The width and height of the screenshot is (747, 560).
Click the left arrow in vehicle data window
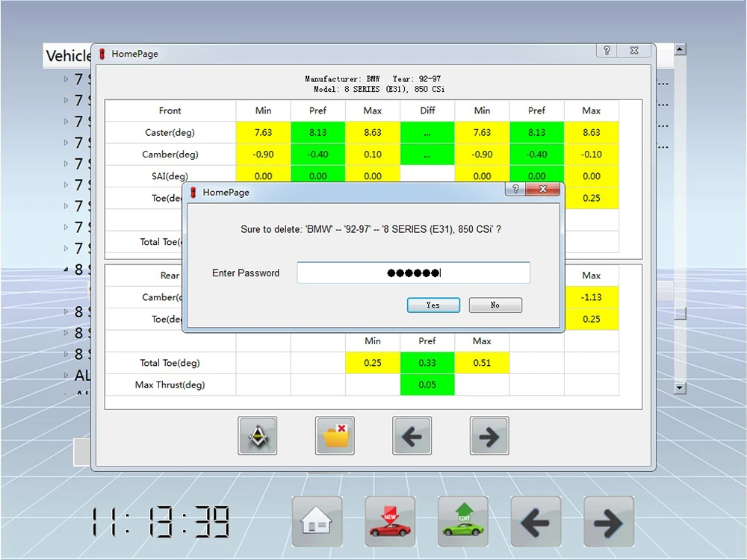tap(412, 436)
